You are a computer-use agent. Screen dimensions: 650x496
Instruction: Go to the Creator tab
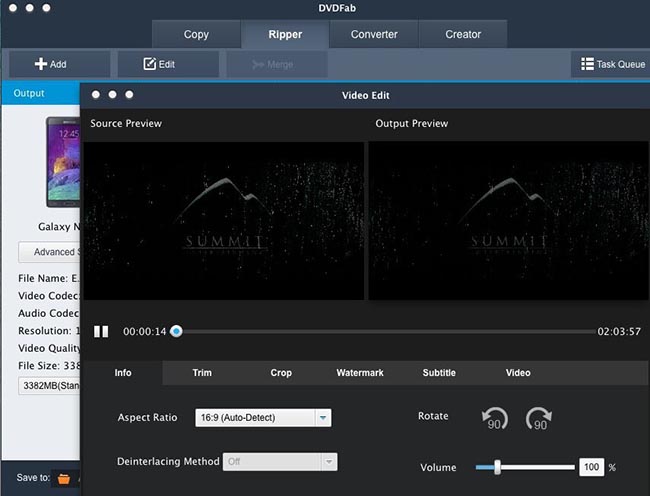coord(463,34)
